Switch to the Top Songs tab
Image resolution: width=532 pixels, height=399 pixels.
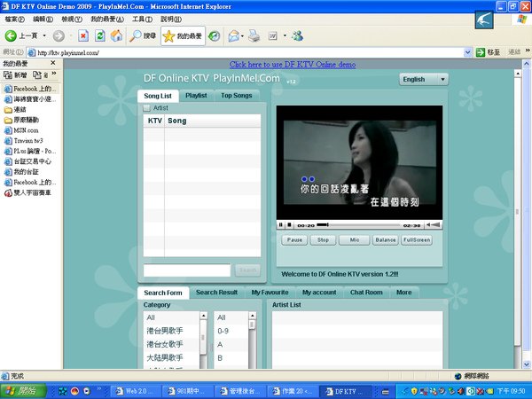click(237, 96)
